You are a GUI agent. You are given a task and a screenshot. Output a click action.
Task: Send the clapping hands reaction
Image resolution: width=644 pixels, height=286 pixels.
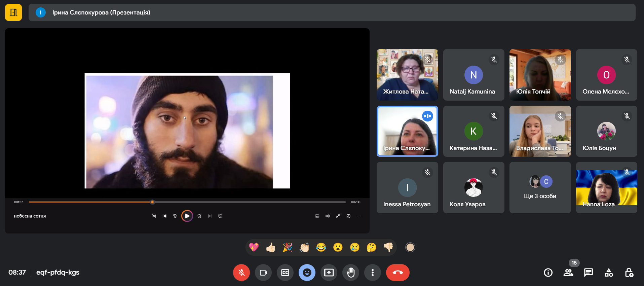(304, 248)
